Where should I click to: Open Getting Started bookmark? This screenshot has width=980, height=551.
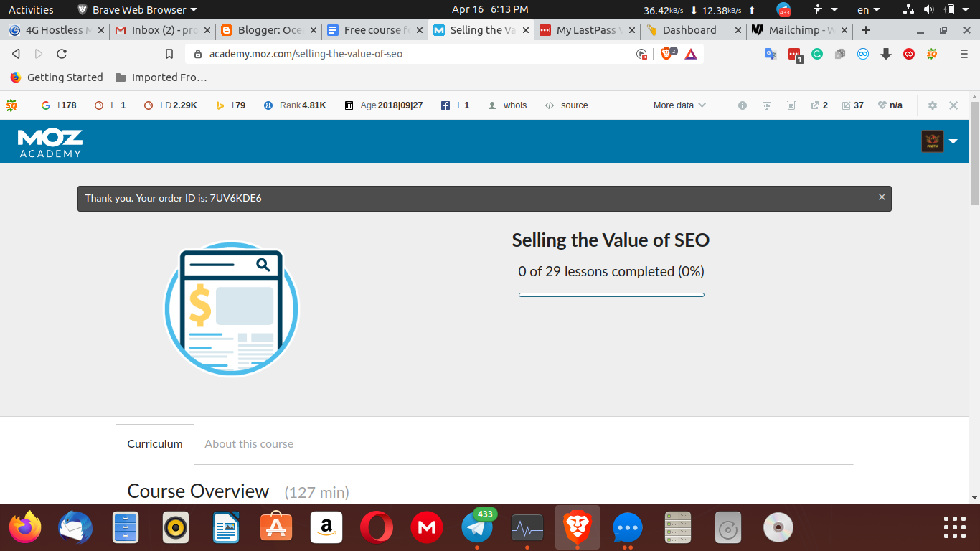[x=57, y=77]
